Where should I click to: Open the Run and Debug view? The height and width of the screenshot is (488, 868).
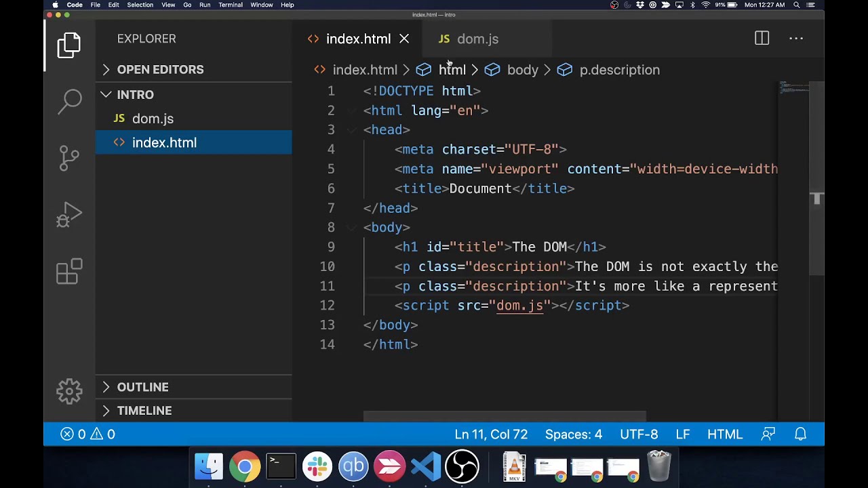69,215
